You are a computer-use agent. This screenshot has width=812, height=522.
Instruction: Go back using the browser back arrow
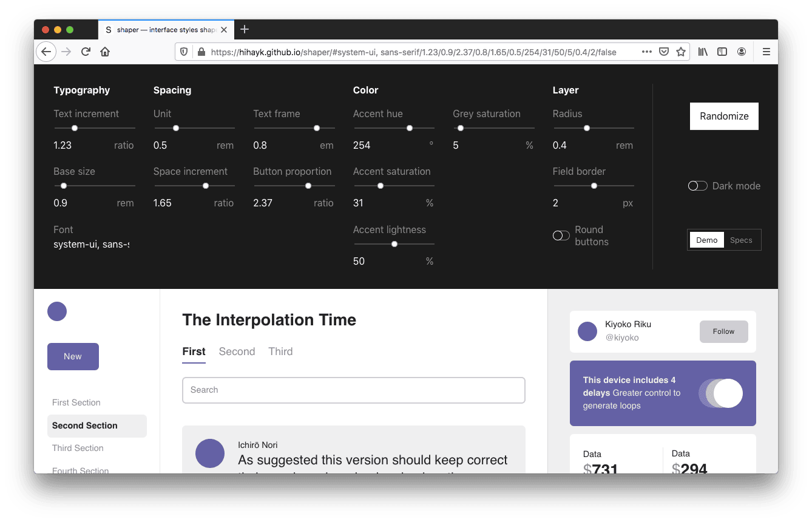pos(46,52)
